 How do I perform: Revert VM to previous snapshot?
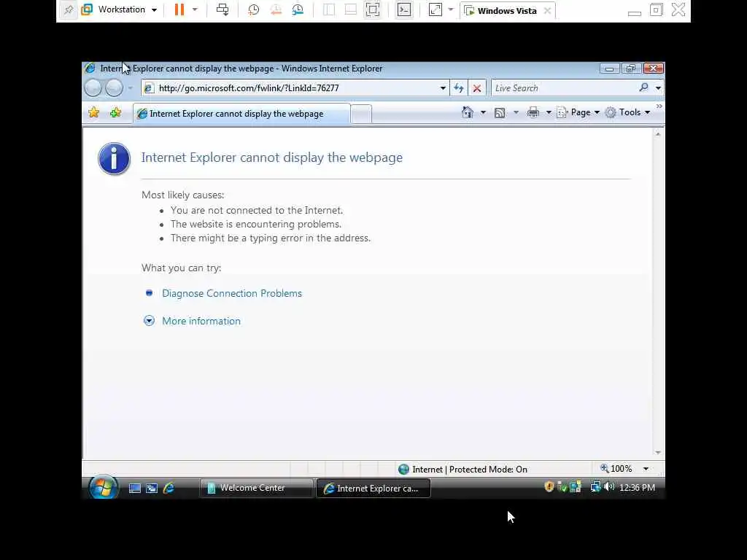tap(276, 10)
